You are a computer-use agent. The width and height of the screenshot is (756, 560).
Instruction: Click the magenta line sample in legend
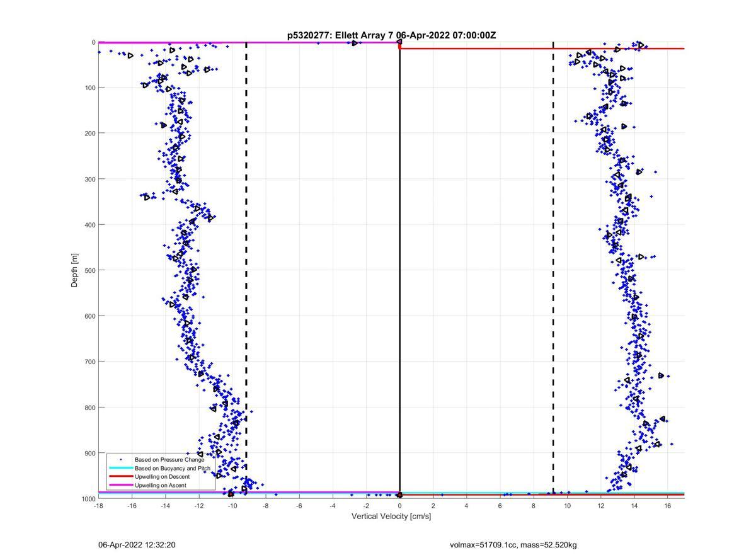pos(120,485)
